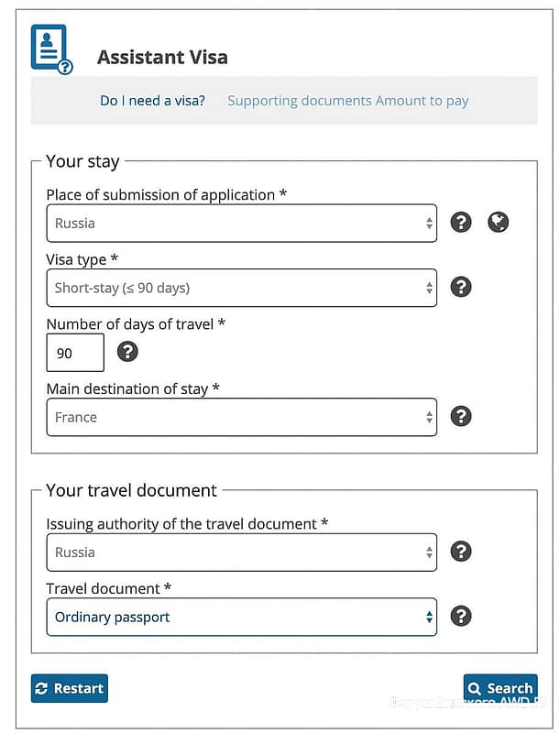Click the globe map icon beside Russia
Viewport: 560px width, 733px height.
pos(499,222)
